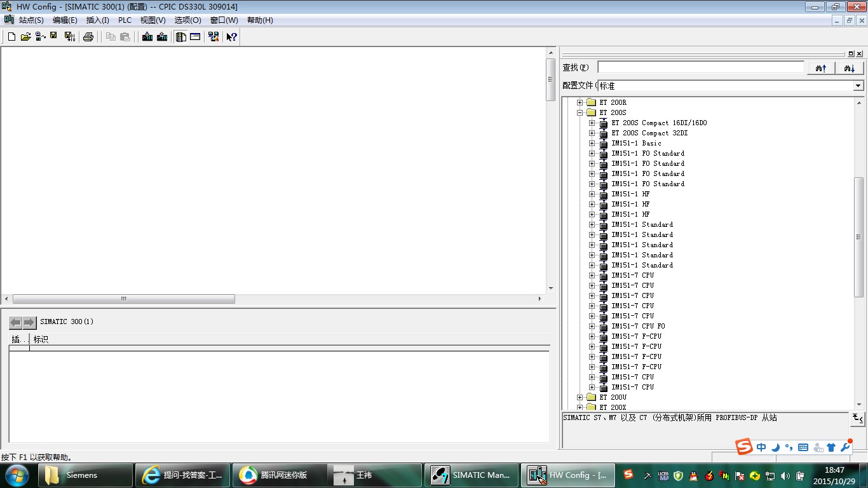Click the Save and Compile toolbar icon
Viewport: 868px width, 488px height.
click(x=69, y=37)
